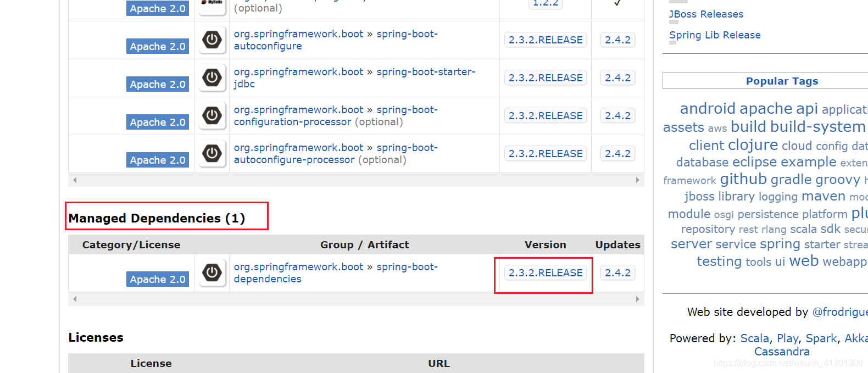Click the android tag
The image size is (868, 373).
point(708,108)
